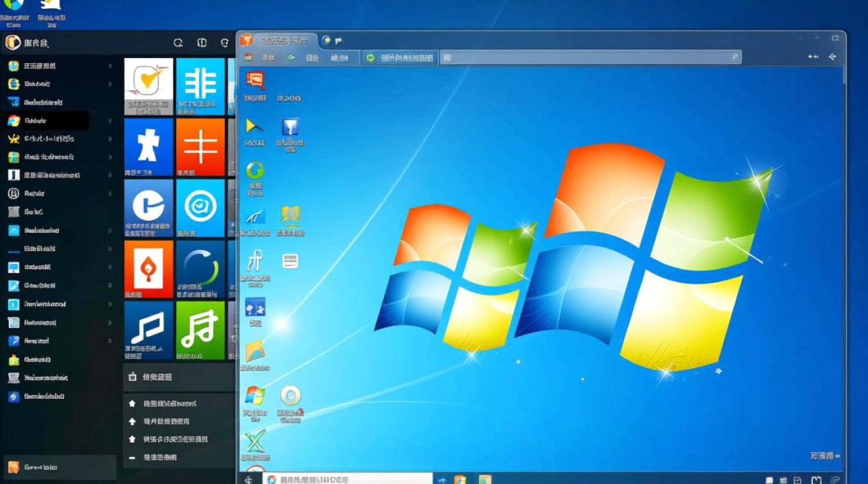Click the magnifier at the address bar's end
The height and width of the screenshot is (484, 868).
(734, 57)
